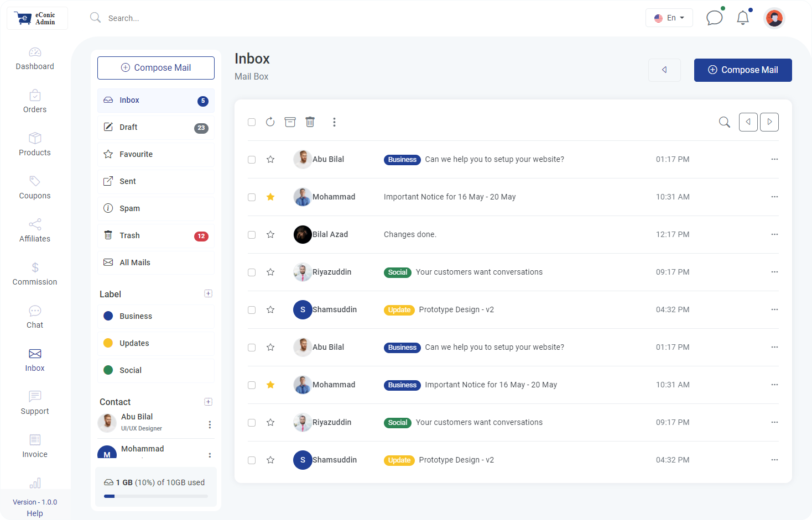This screenshot has height=520, width=812.
Task: Toggle the select-all mails checkbox
Action: pyautogui.click(x=252, y=122)
